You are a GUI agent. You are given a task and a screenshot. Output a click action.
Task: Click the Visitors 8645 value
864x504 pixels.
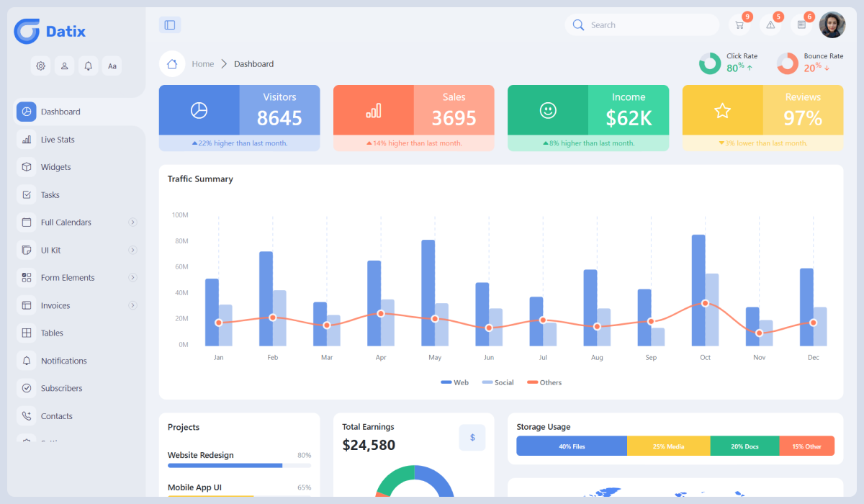pos(279,118)
